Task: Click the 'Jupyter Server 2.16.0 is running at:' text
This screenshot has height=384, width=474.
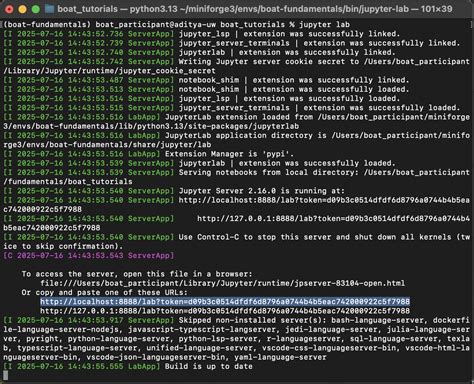Action: 262,191
